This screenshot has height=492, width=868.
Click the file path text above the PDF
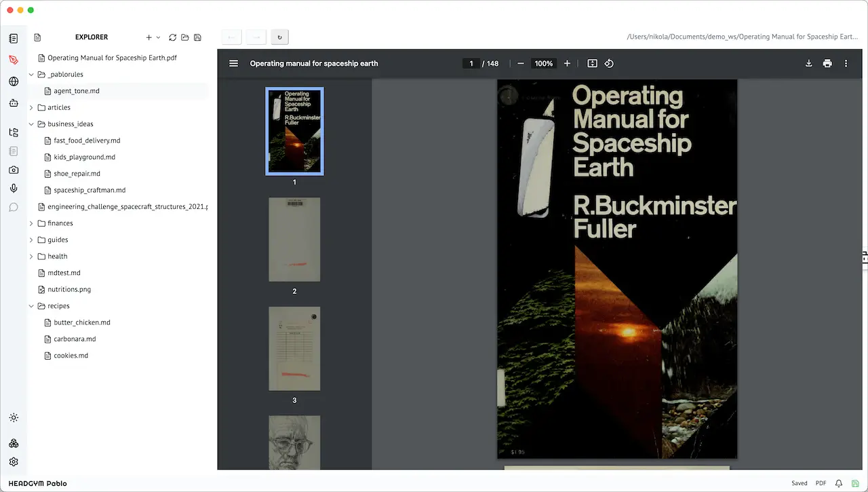743,37
